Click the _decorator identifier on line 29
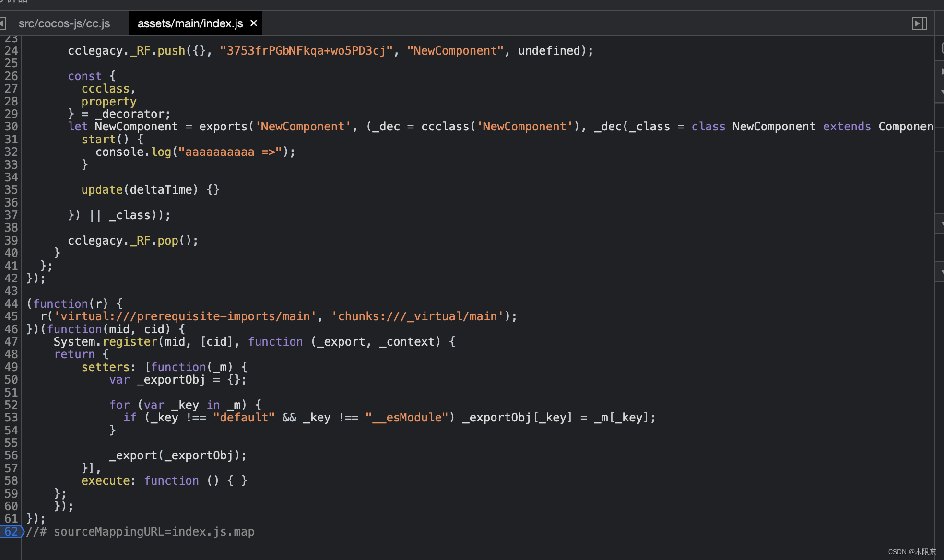 (129, 114)
